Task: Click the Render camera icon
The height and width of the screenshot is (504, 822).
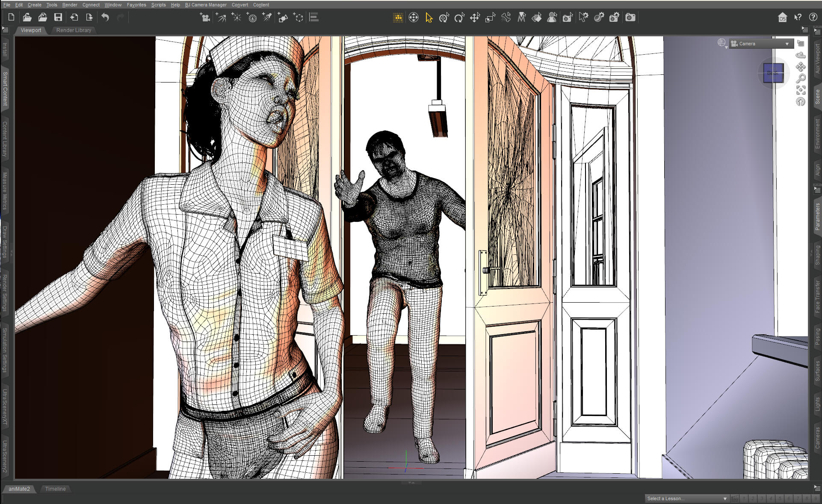Action: [x=630, y=18]
